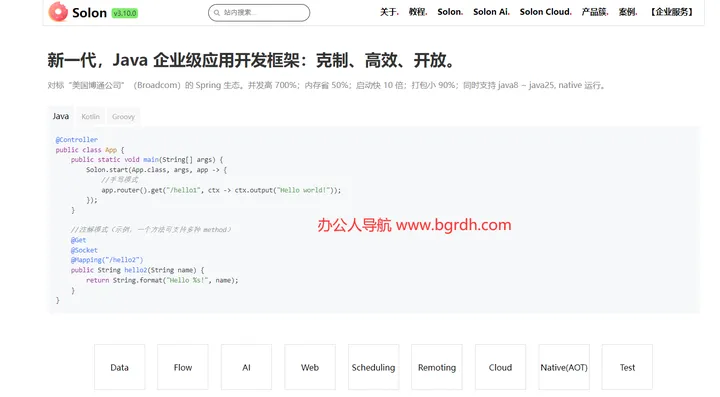The height and width of the screenshot is (397, 720).
Task: Open the Flow category card
Action: (x=183, y=367)
